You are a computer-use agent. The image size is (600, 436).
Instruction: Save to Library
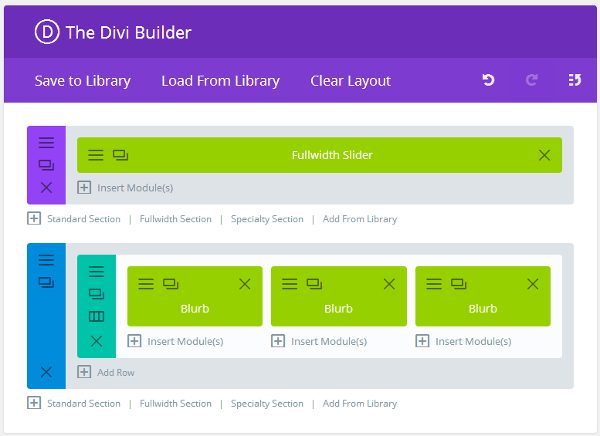coord(82,81)
